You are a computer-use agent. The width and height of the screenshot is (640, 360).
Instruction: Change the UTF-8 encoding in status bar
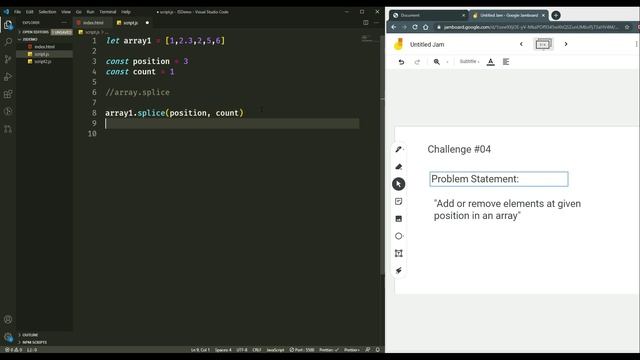tap(242, 350)
